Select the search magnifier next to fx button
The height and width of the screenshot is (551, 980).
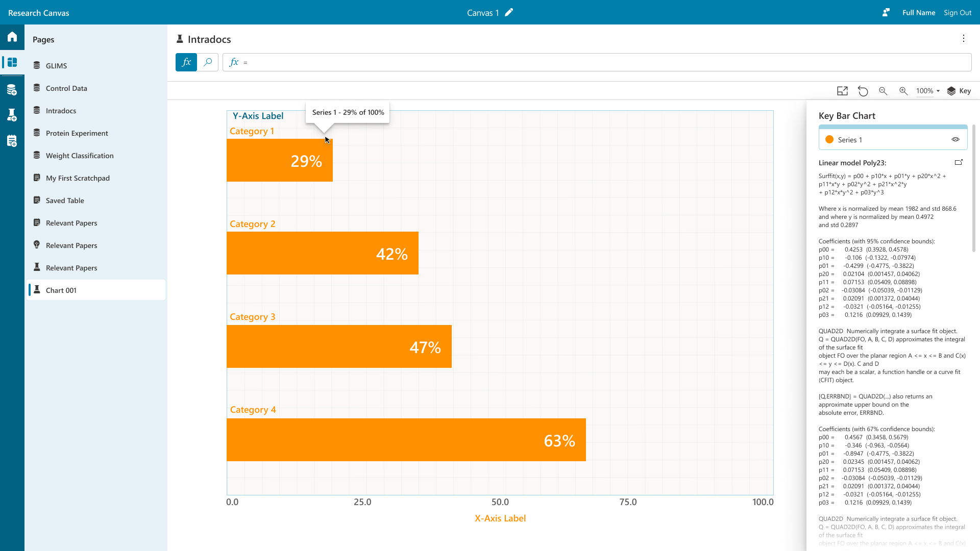[208, 62]
